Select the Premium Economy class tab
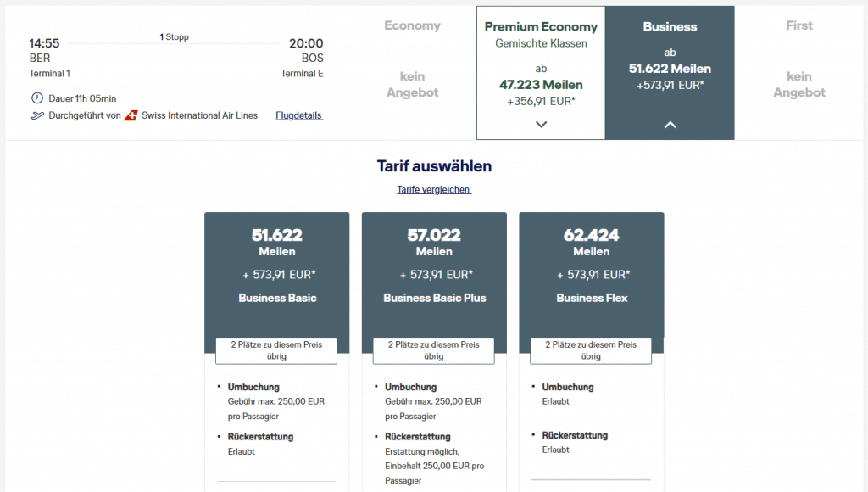Screen dimensions: 868x492 click(541, 51)
